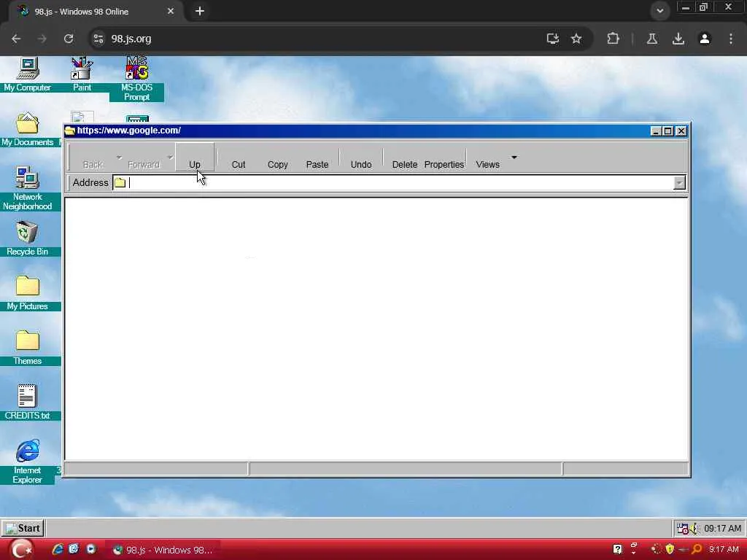The height and width of the screenshot is (560, 747).
Task: View site information icon in omnibox
Action: click(x=98, y=39)
